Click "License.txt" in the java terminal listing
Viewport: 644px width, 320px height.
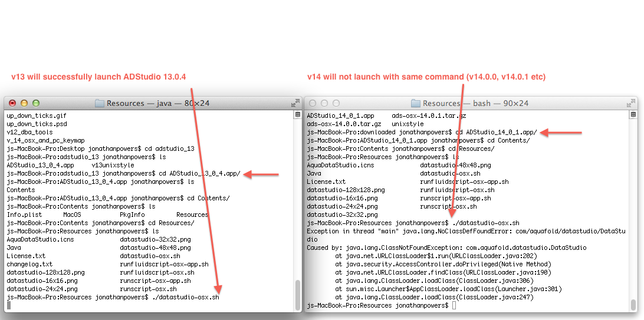(27, 256)
